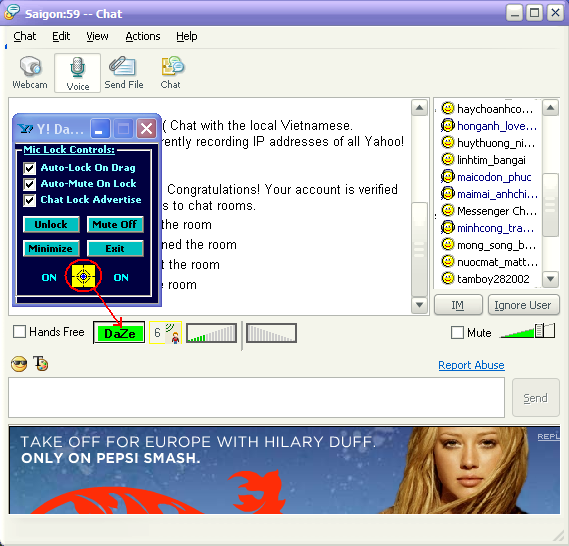Tick the Mute checkbox
Screen dimensions: 569x546
point(457,332)
